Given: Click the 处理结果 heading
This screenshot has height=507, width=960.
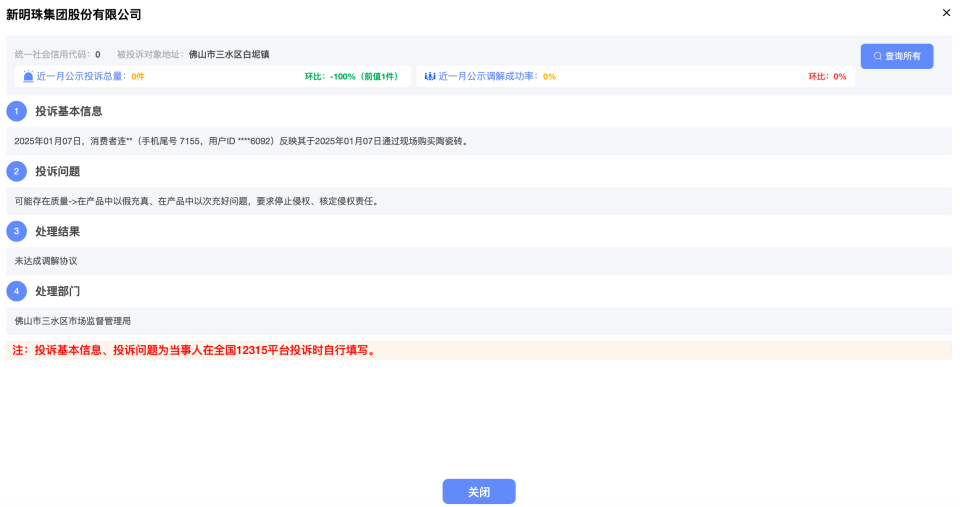Looking at the screenshot, I should [58, 231].
